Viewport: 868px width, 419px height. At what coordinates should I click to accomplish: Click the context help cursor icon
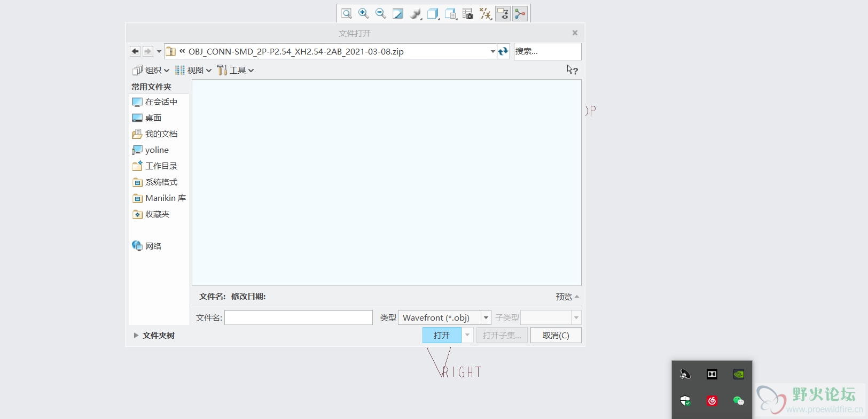click(572, 70)
